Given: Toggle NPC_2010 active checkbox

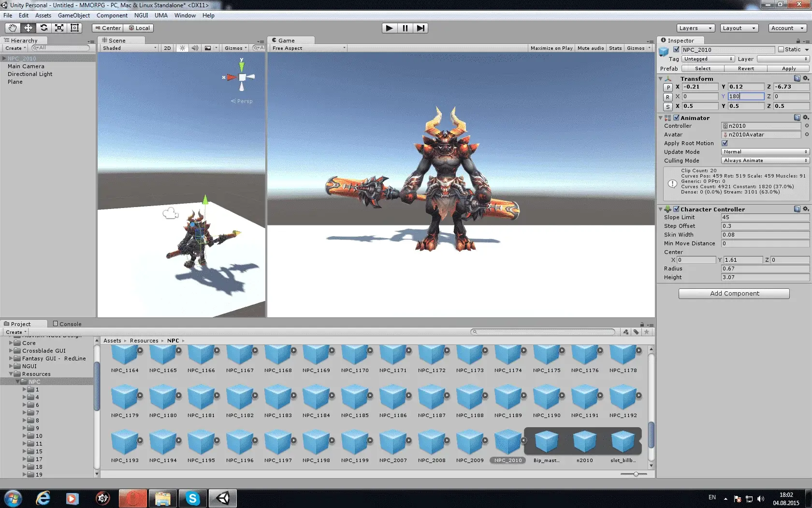Looking at the screenshot, I should (677, 49).
